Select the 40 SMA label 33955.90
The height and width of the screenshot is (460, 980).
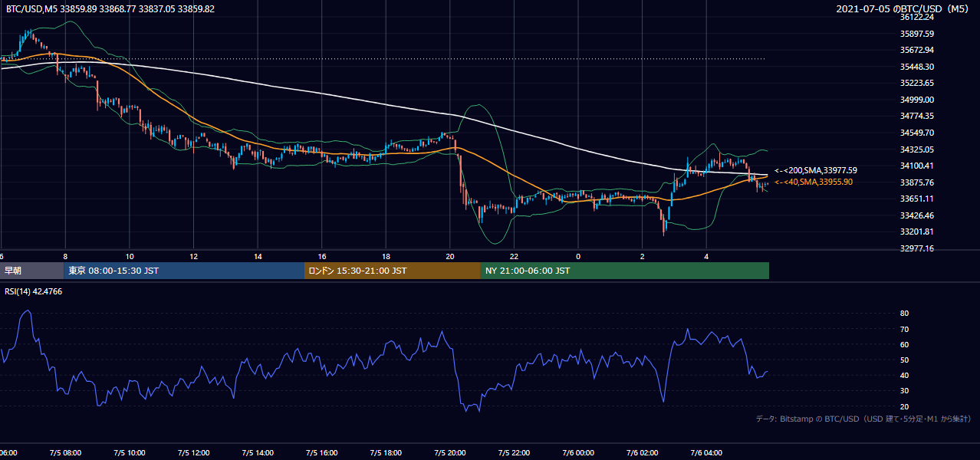[814, 182]
